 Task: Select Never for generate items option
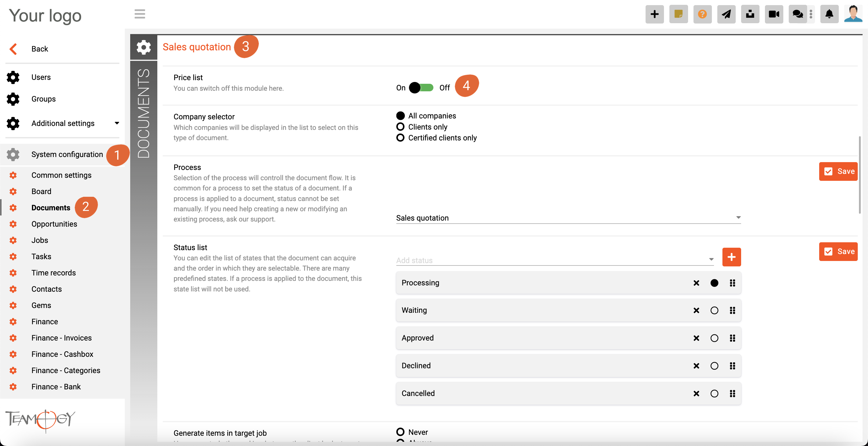click(x=400, y=432)
